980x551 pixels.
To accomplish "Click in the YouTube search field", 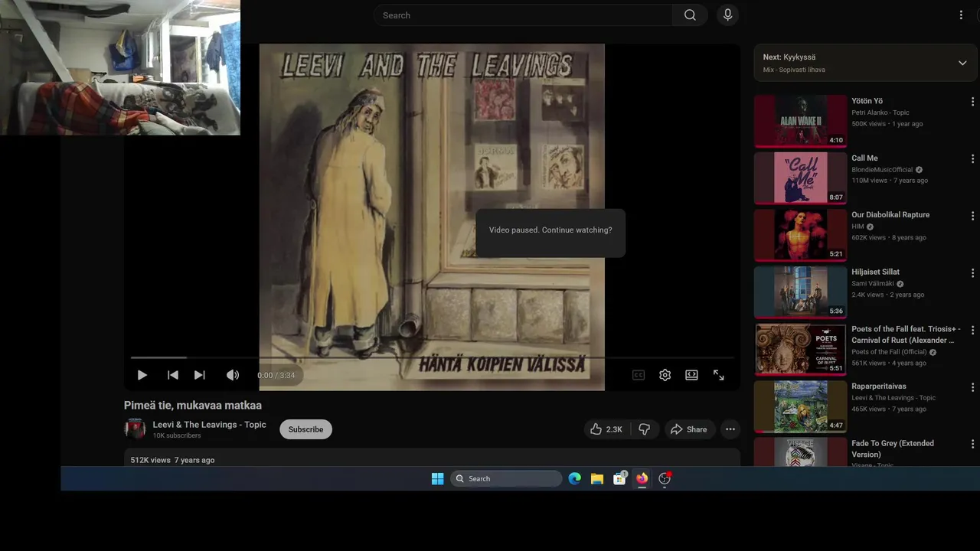I will tap(523, 15).
